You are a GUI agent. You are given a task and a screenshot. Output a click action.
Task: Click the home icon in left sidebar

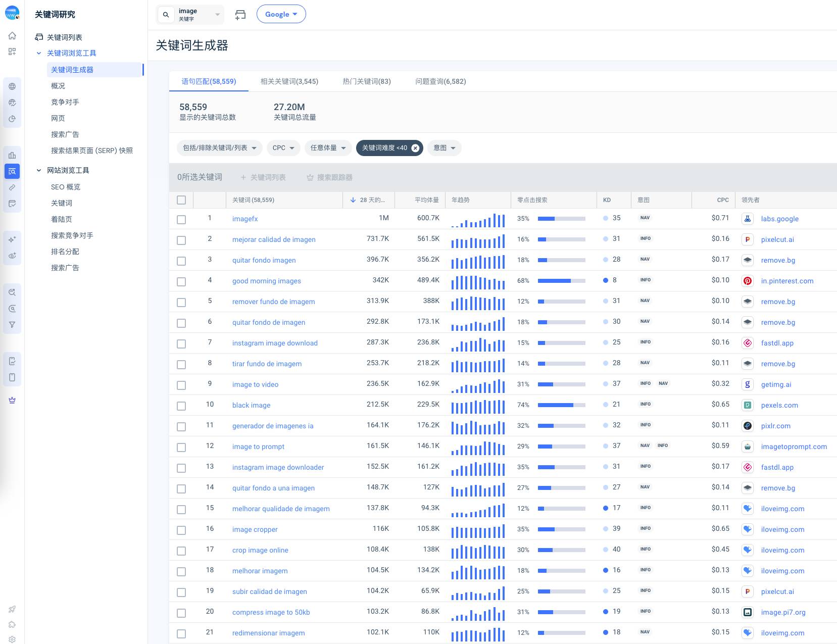click(12, 35)
